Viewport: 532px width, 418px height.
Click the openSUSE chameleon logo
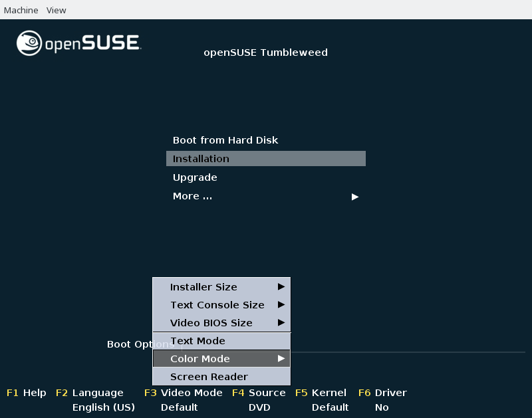pyautogui.click(x=29, y=43)
